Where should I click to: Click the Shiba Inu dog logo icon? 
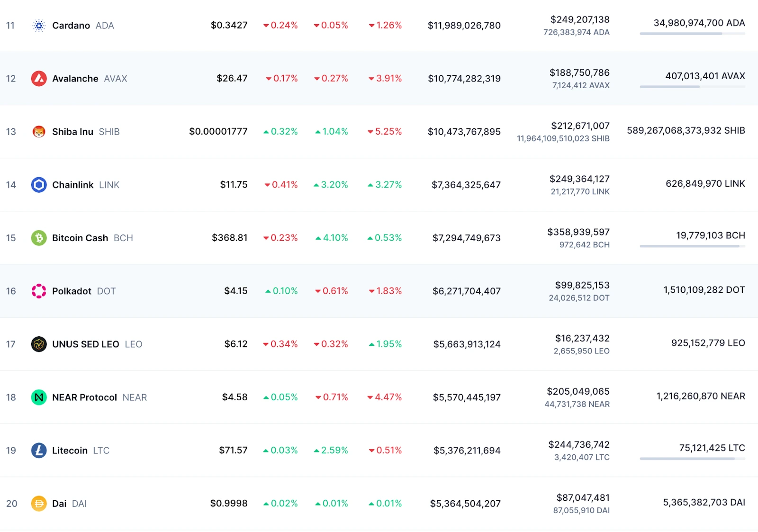pyautogui.click(x=39, y=132)
